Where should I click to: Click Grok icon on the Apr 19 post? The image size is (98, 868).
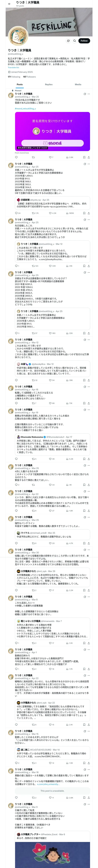click(x=84, y=410)
